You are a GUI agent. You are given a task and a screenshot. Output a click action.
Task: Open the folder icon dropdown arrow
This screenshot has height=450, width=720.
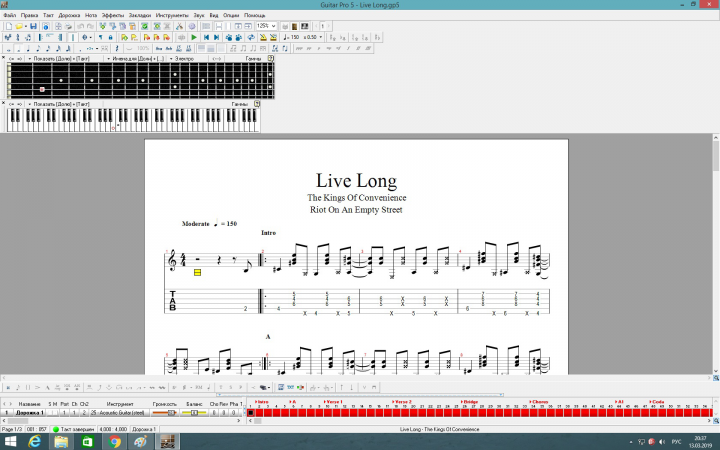tap(26, 26)
